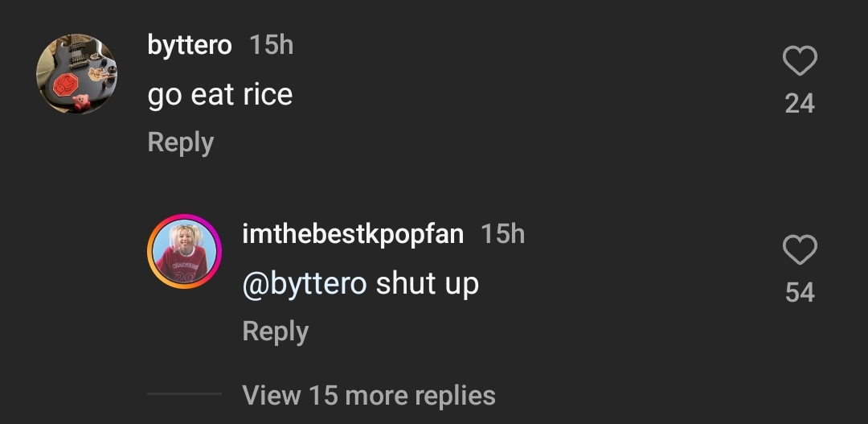Select the "go eat rice" comment text

pyautogui.click(x=220, y=95)
